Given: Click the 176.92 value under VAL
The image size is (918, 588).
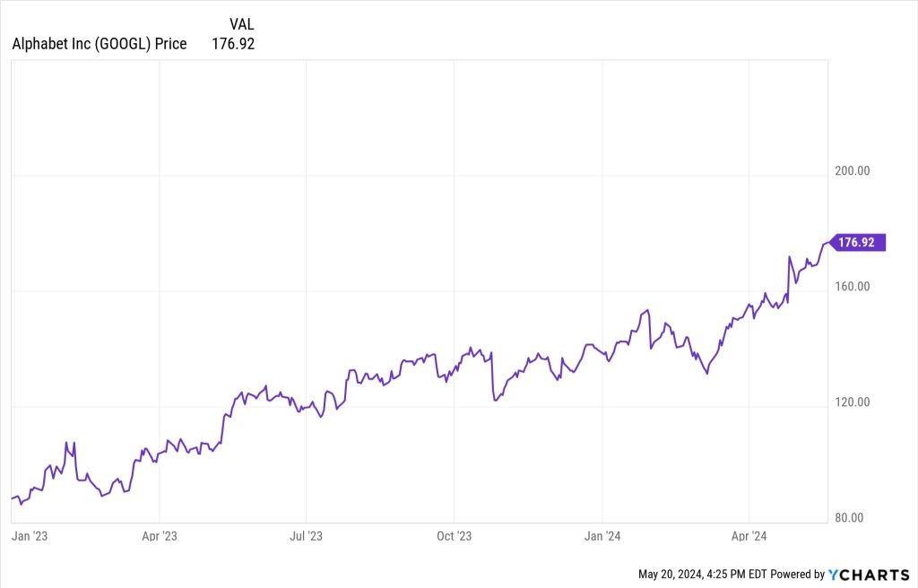Looking at the screenshot, I should pos(233,43).
